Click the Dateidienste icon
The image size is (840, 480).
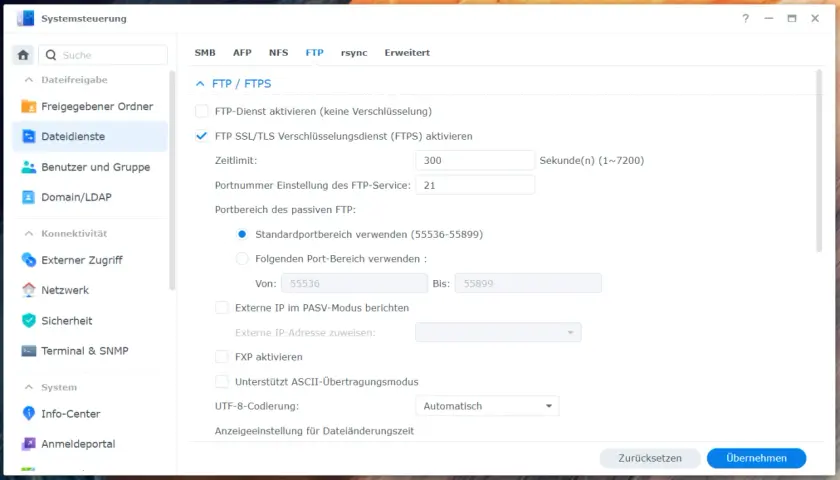coord(28,136)
